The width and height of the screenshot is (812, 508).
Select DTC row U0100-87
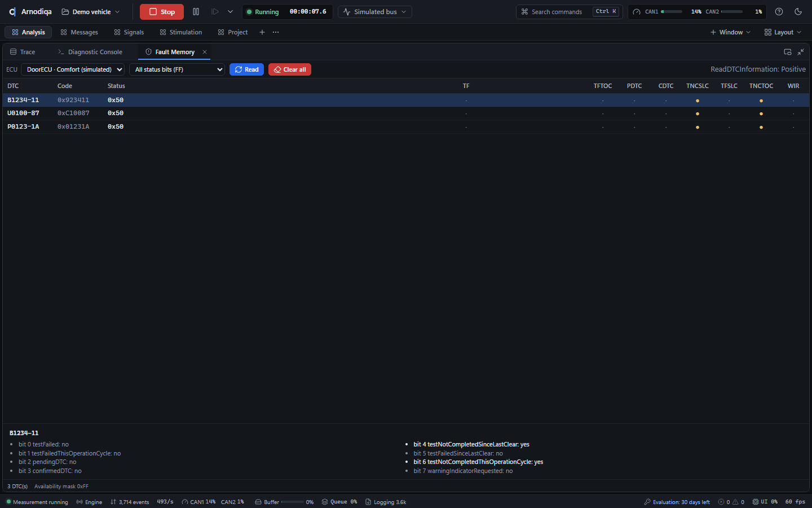pyautogui.click(x=406, y=113)
